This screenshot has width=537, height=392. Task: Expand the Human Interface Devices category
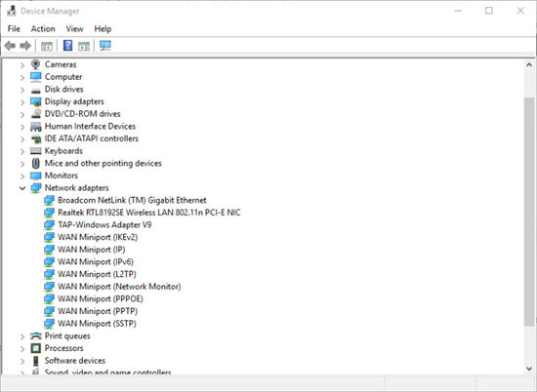(x=22, y=127)
